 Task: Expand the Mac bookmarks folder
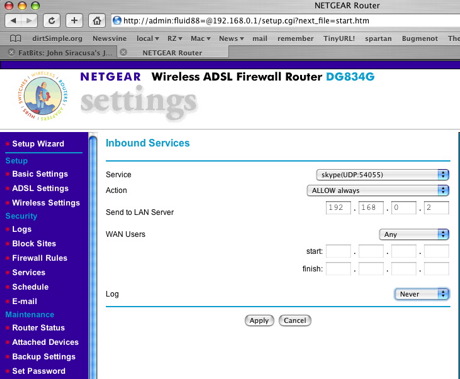pos(200,38)
